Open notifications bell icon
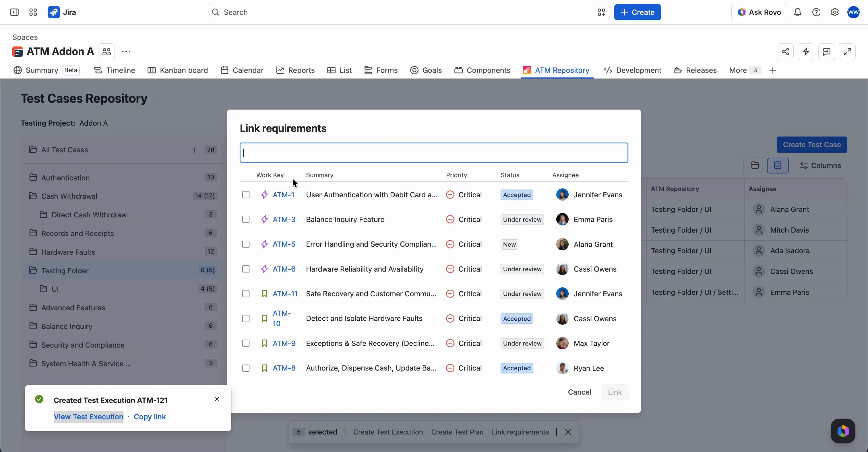 click(798, 12)
